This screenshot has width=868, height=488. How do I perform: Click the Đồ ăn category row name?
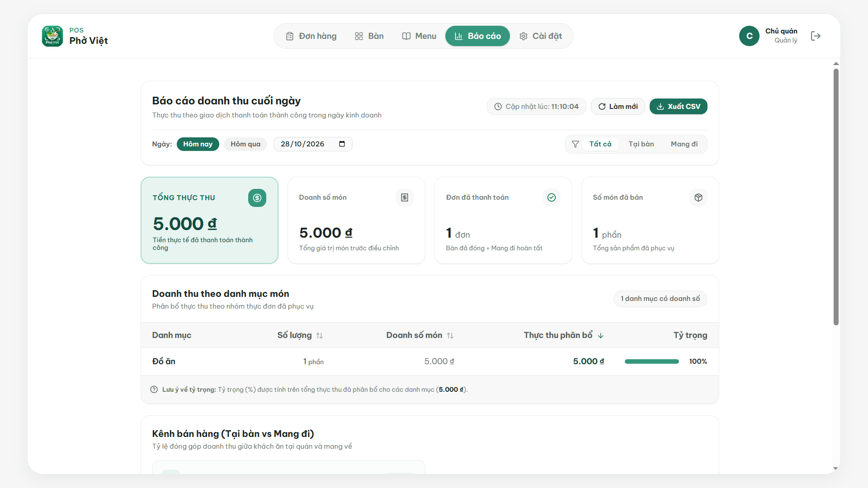pyautogui.click(x=164, y=361)
